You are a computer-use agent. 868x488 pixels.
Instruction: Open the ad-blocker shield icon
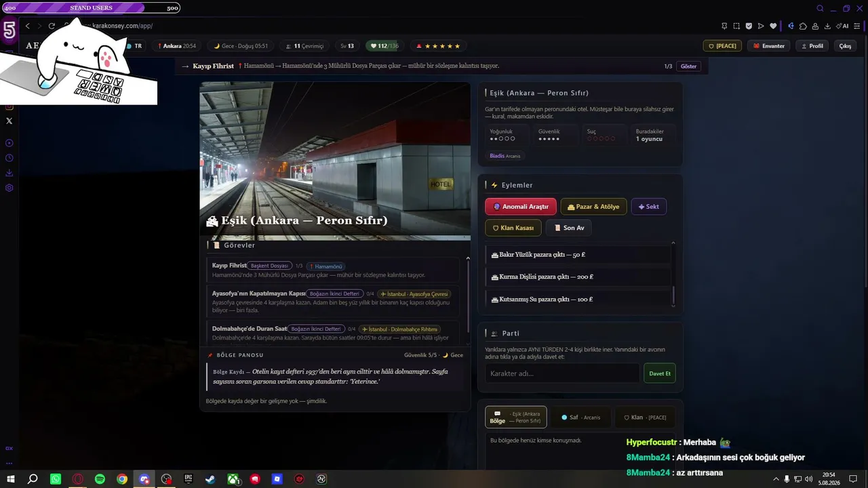749,26
